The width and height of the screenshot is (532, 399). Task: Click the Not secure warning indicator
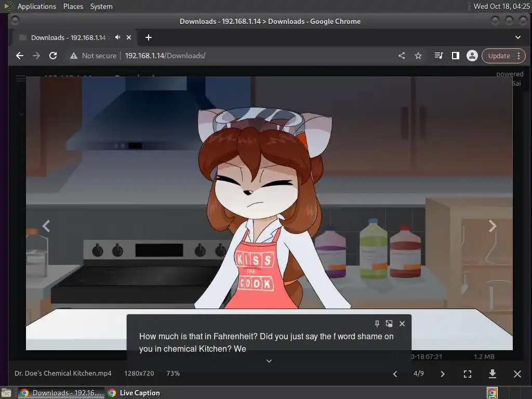(x=93, y=56)
